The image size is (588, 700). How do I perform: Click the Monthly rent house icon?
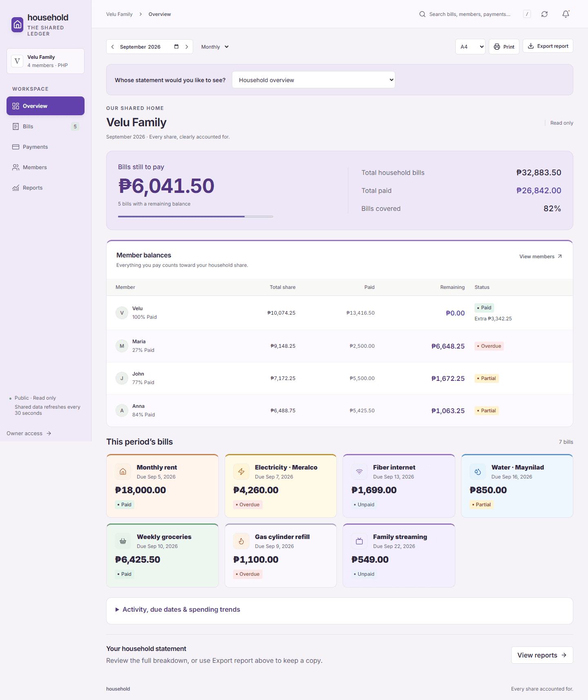[123, 472]
